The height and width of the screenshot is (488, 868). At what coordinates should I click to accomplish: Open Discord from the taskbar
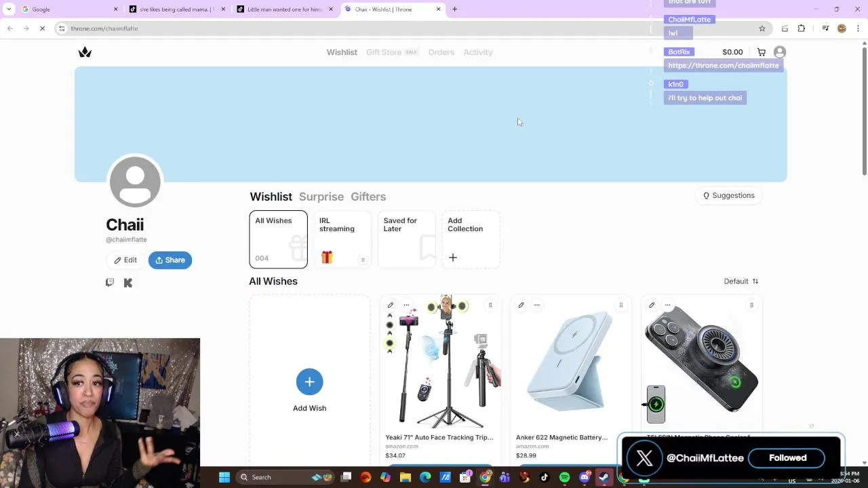(x=585, y=477)
